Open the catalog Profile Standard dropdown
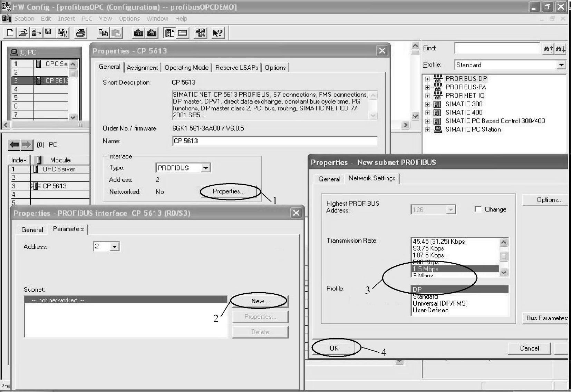Viewport: 571px width, 392px height. click(561, 65)
